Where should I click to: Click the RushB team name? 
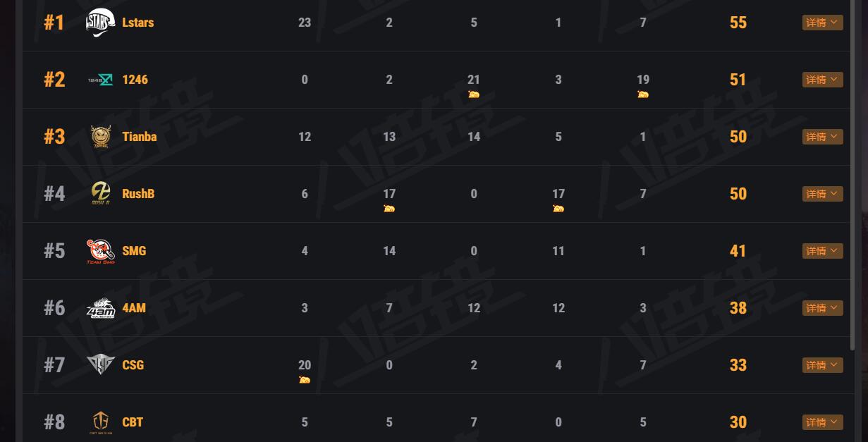point(138,194)
